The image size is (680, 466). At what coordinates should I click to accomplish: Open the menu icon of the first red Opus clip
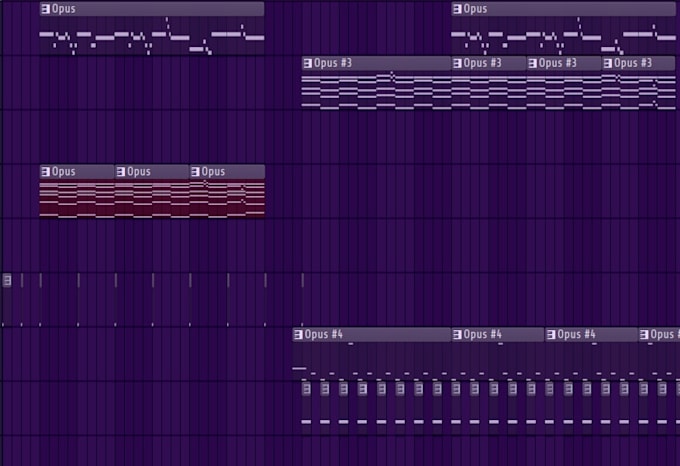click(46, 172)
